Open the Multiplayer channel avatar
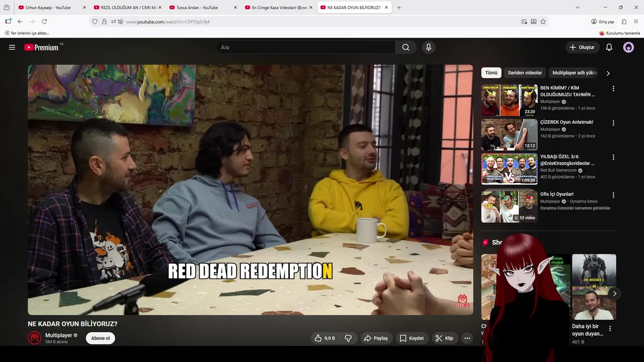 point(34,338)
